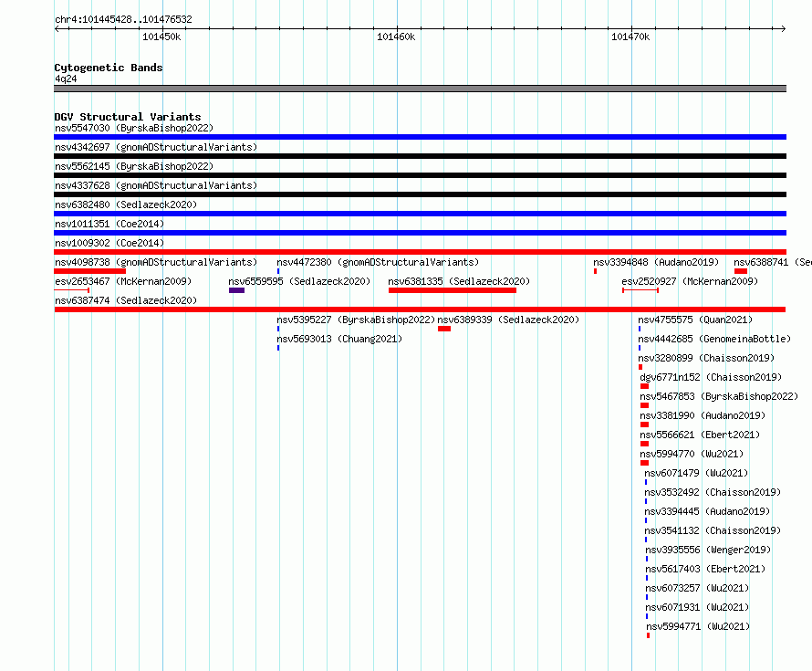
Task: Open the nsv6381335 (Sedlazeck2020) label
Action: pos(459,281)
